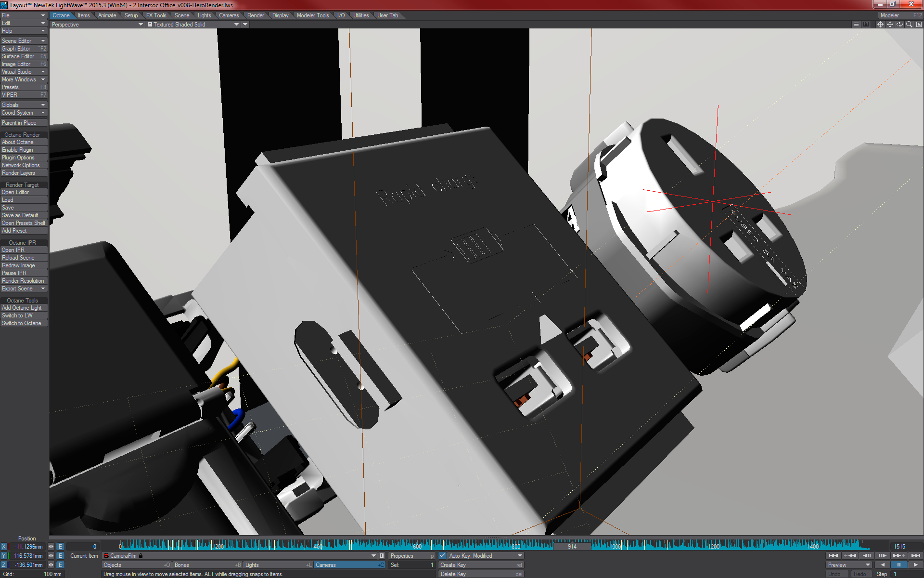924x578 pixels.
Task: Click the center view crosshair icon
Action: click(880, 25)
